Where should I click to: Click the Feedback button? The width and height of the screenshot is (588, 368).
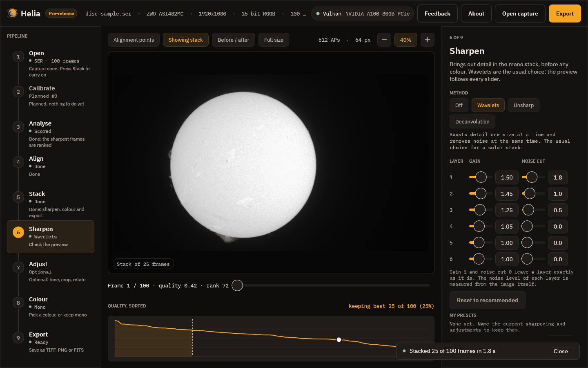pos(437,13)
